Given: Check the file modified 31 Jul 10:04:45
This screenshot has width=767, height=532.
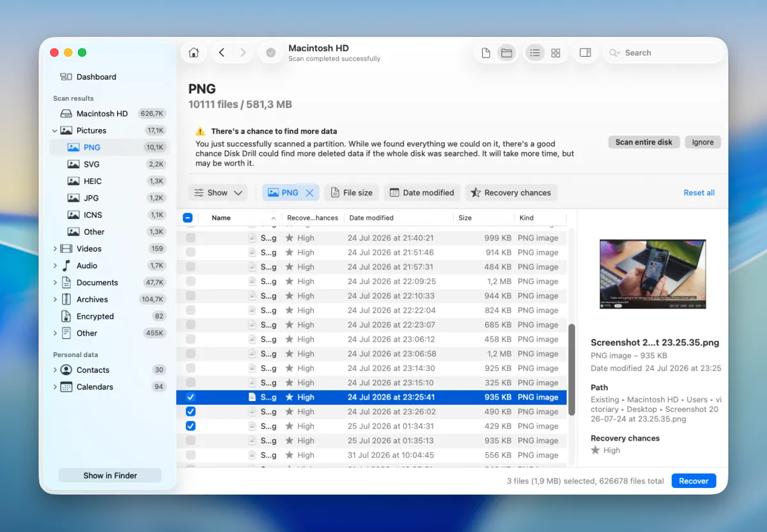Looking at the screenshot, I should [190, 455].
